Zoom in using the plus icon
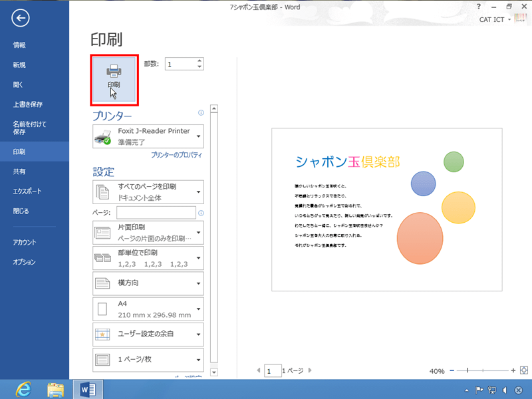The width and height of the screenshot is (532, 399). 512,370
